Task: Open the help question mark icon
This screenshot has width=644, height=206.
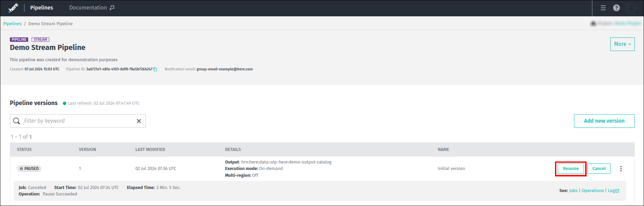Action: pos(616,8)
